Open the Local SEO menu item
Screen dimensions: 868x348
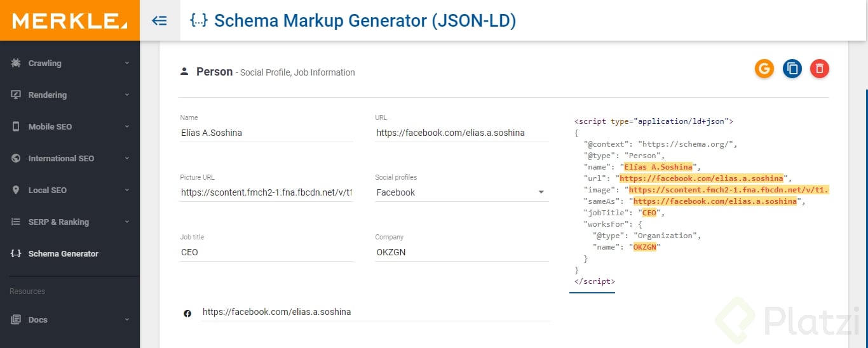coord(70,190)
